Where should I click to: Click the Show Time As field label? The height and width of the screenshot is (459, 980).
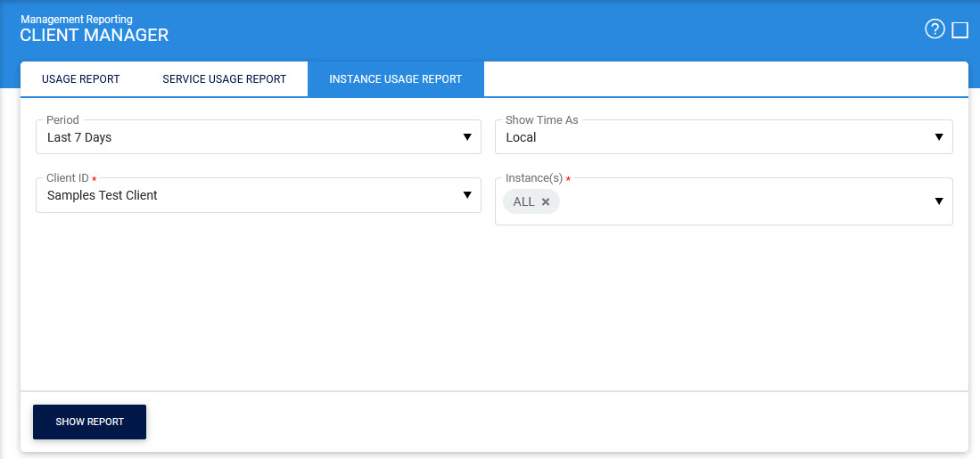pyautogui.click(x=541, y=120)
